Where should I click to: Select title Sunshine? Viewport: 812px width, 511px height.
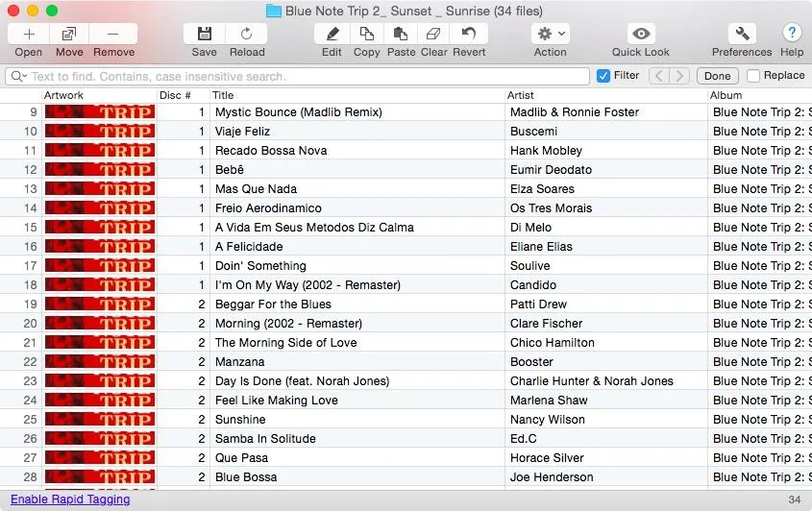tap(240, 420)
